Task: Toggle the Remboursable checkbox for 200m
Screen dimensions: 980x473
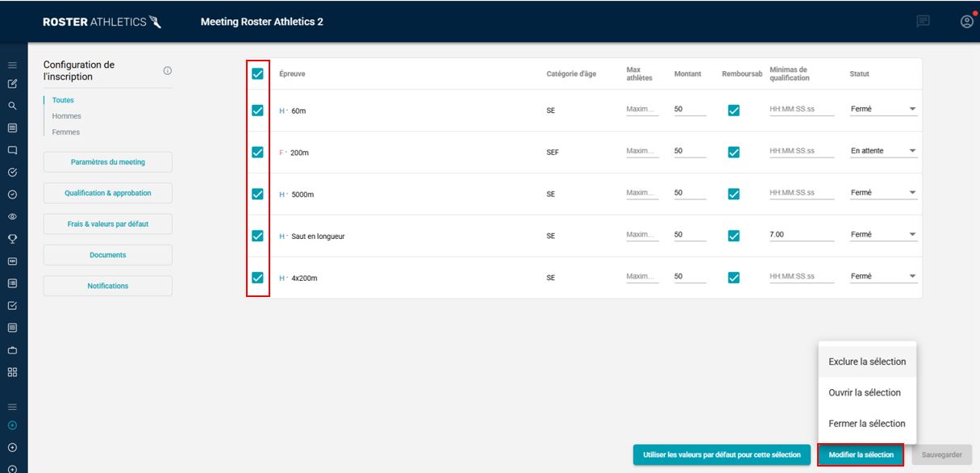Action: click(733, 152)
